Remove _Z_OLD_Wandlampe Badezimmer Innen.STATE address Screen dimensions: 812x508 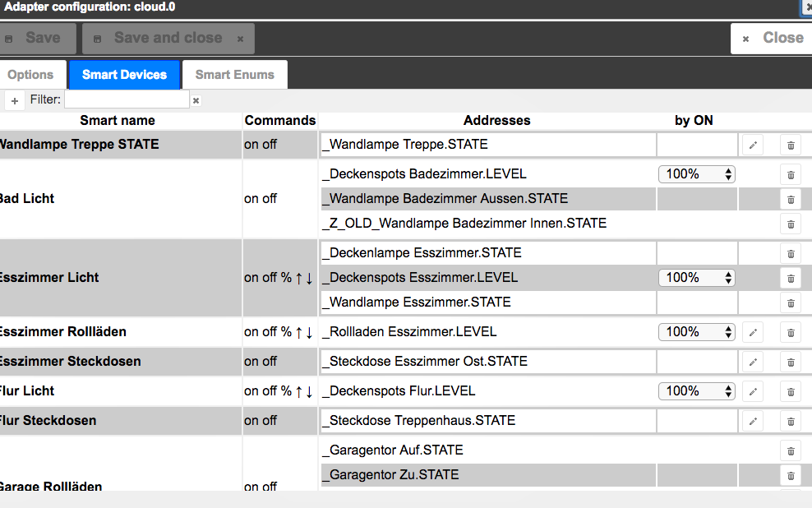tap(790, 224)
